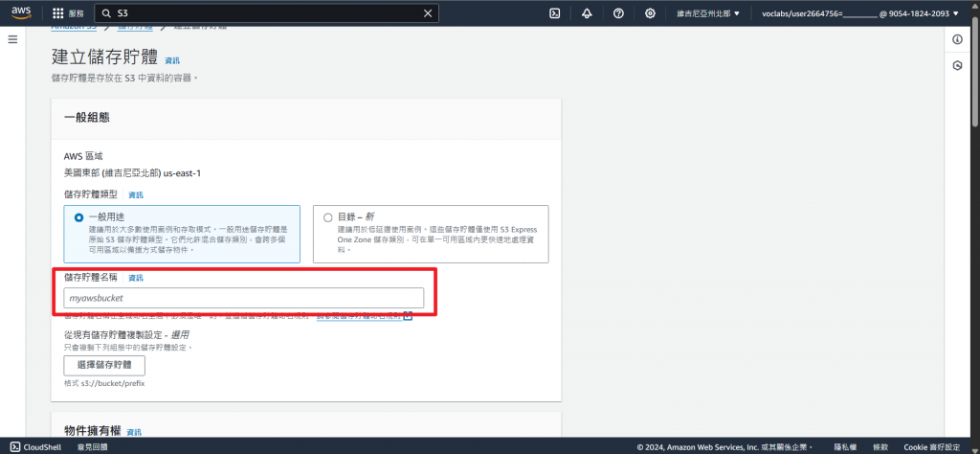This screenshot has width=980, height=454.
Task: Click 儲存貯體 breadcrumb link
Action: click(134, 28)
